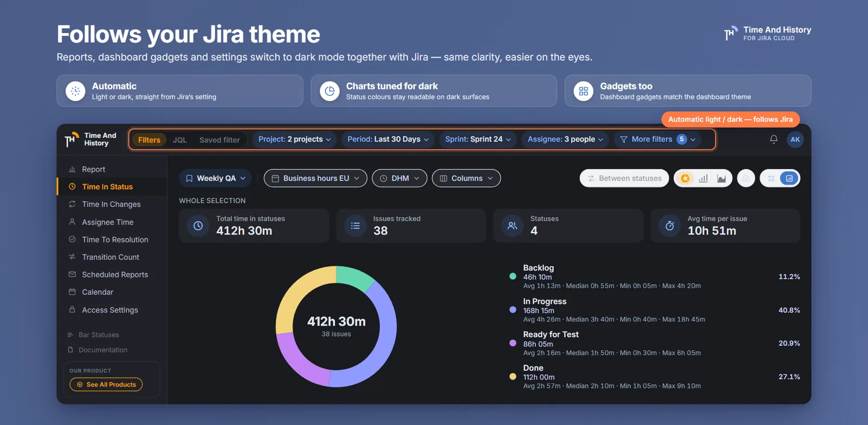Open Assignee Time in the sidebar
868x425 pixels.
pos(112,222)
